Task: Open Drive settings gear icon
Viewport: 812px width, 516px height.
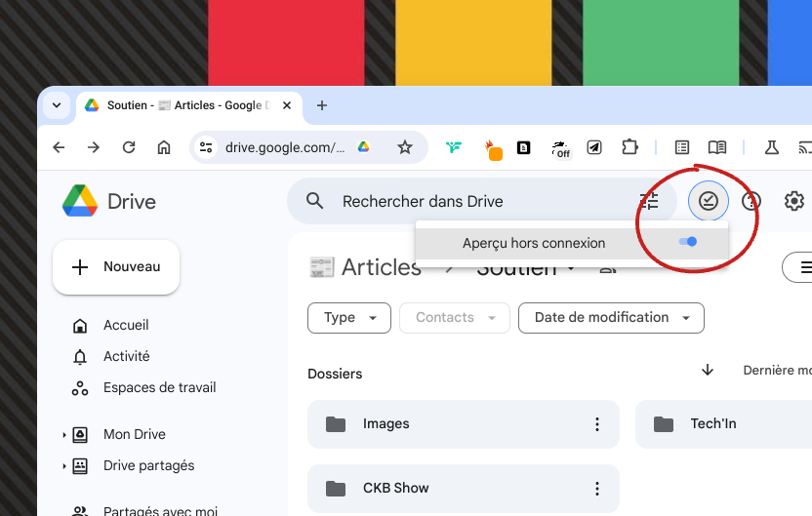Action: point(793,201)
